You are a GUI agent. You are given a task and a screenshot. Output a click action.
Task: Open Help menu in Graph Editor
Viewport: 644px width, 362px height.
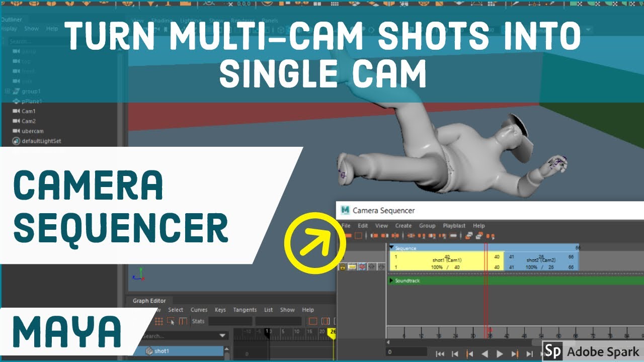tap(308, 310)
